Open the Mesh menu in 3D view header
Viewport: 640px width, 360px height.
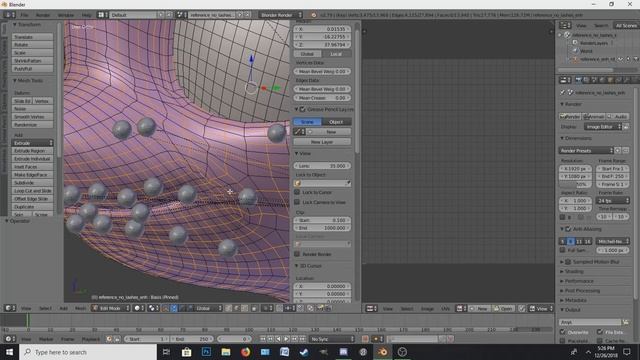point(80,308)
